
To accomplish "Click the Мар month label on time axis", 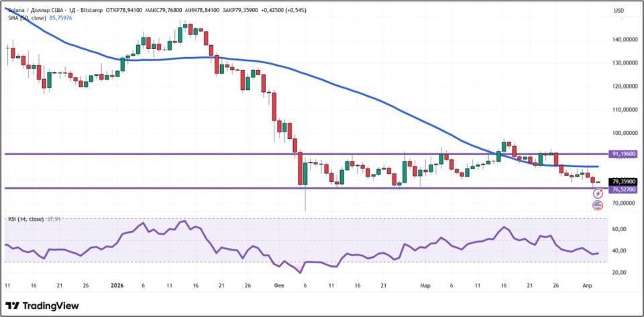I will click(x=425, y=285).
